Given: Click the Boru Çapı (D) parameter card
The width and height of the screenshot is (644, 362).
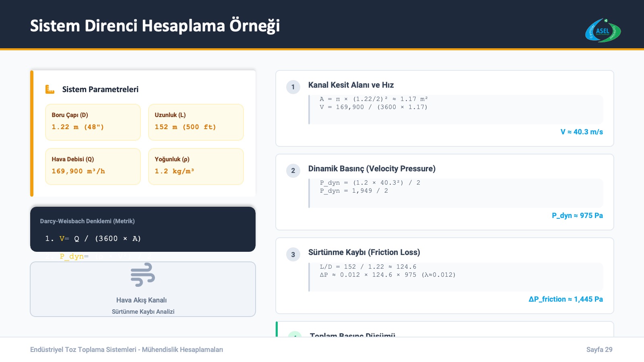Looking at the screenshot, I should coord(93,122).
